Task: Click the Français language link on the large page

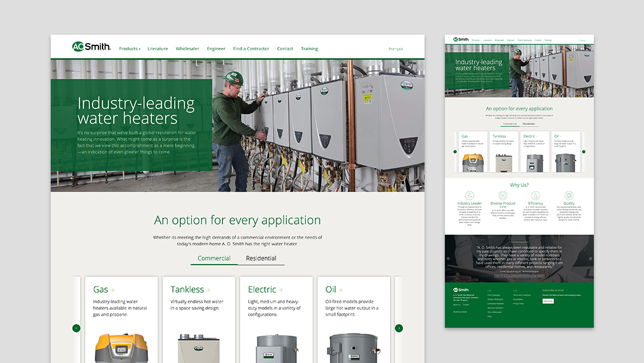Action: 395,49
